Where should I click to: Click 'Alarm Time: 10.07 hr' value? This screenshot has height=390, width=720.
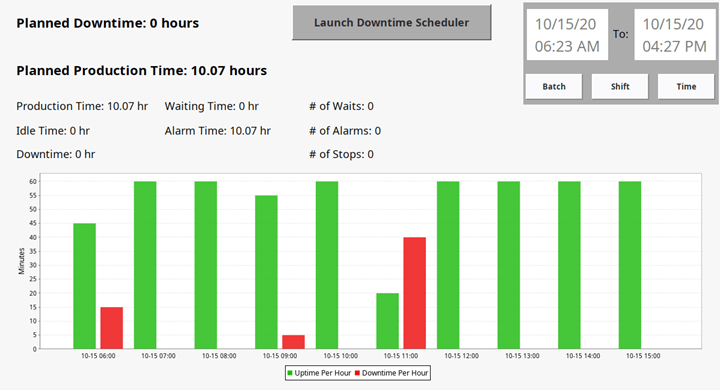coord(218,131)
